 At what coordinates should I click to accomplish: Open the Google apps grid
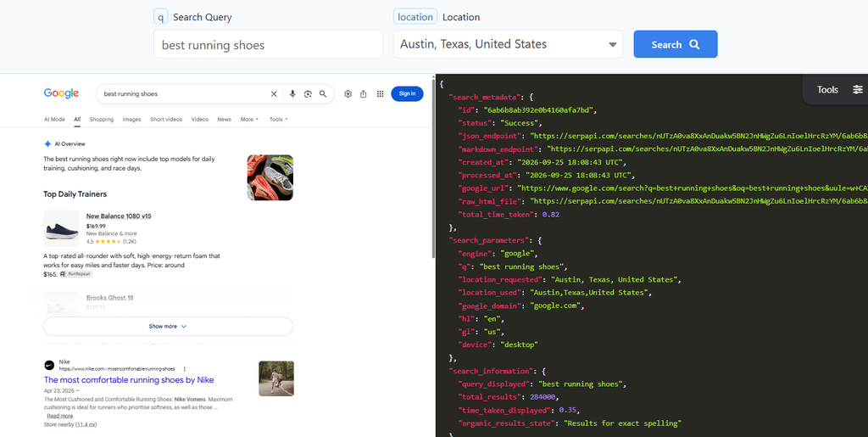(x=381, y=94)
